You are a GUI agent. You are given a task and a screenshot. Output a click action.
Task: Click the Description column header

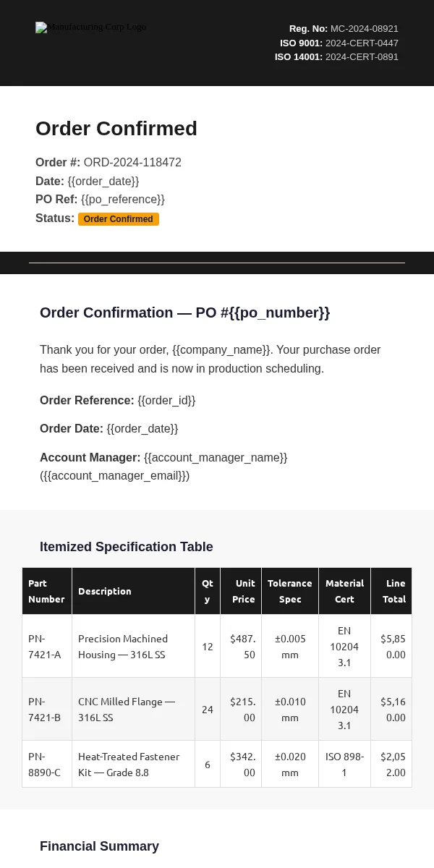coord(134,591)
